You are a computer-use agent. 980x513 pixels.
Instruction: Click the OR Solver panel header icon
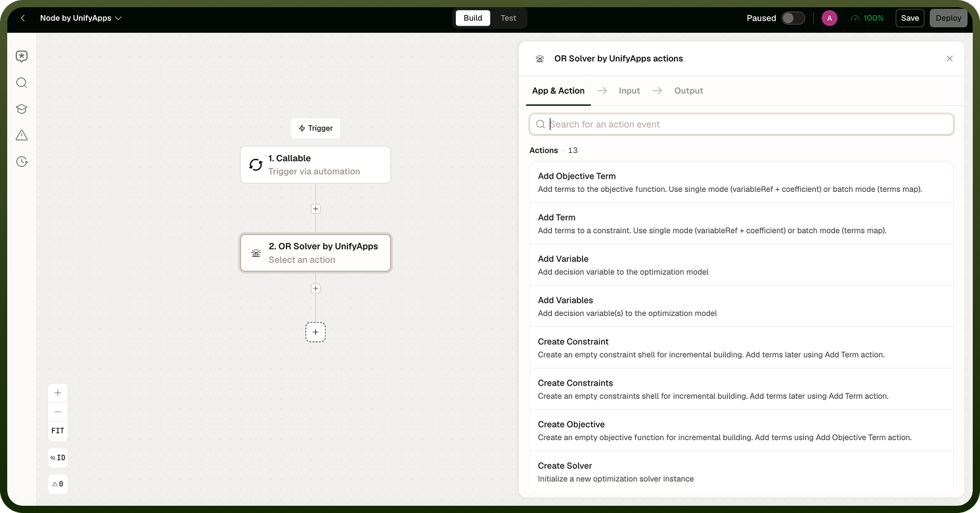pyautogui.click(x=540, y=58)
